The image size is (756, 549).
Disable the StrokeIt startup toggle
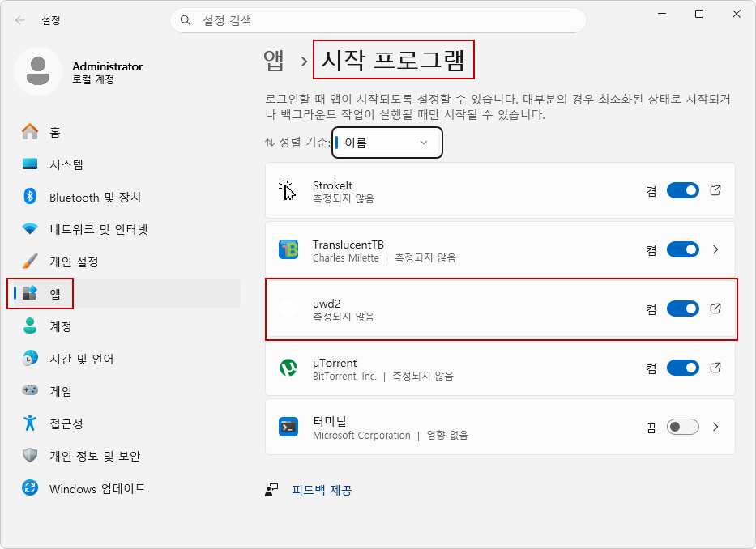683,190
